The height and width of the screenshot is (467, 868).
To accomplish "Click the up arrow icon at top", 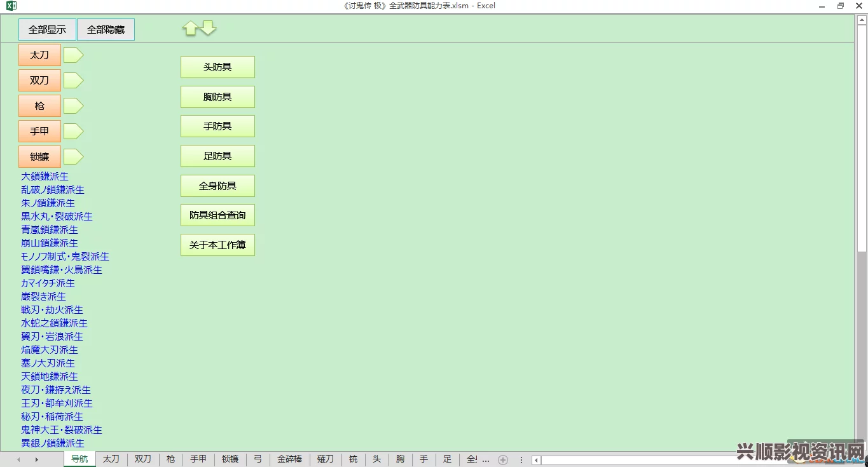I will [190, 29].
